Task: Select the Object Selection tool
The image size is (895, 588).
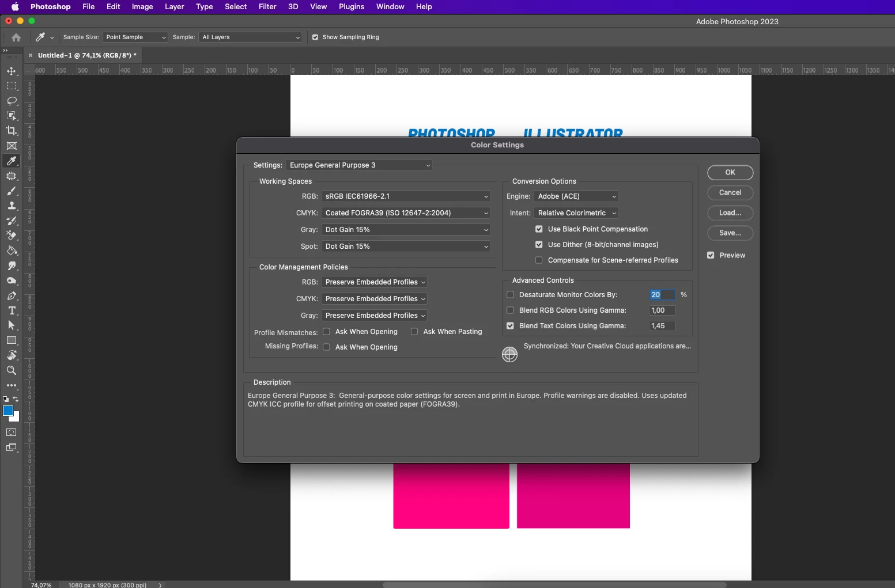Action: click(12, 116)
